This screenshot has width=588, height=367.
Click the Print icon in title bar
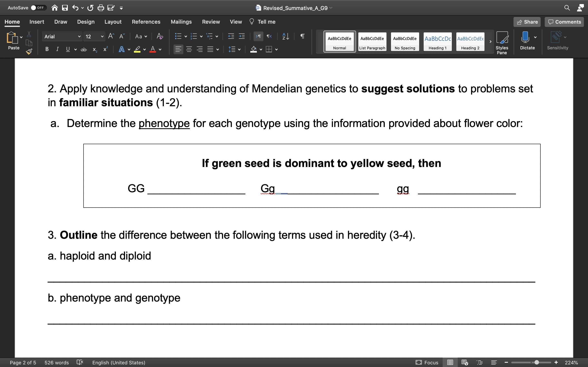coord(101,8)
